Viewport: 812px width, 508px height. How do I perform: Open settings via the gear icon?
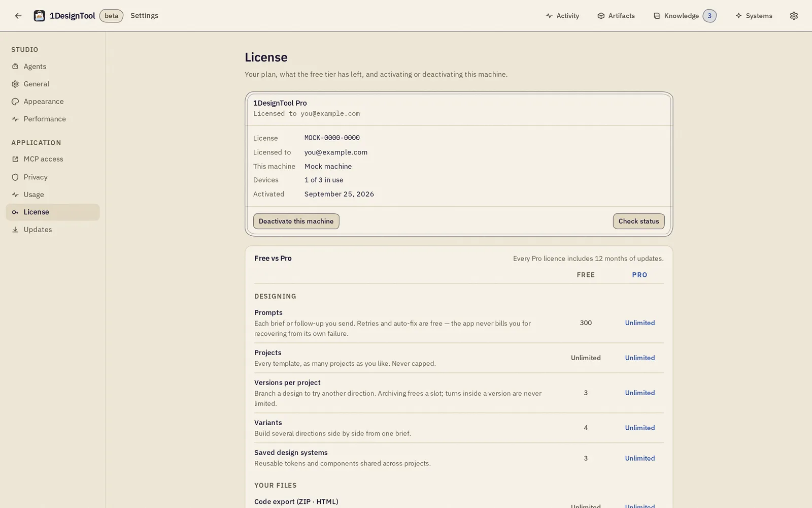click(794, 16)
